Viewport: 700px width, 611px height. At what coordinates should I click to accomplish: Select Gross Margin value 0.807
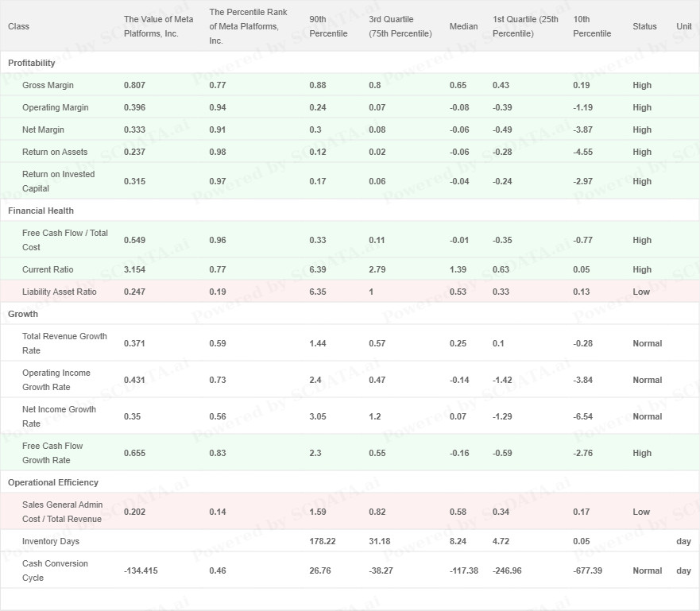(x=134, y=85)
